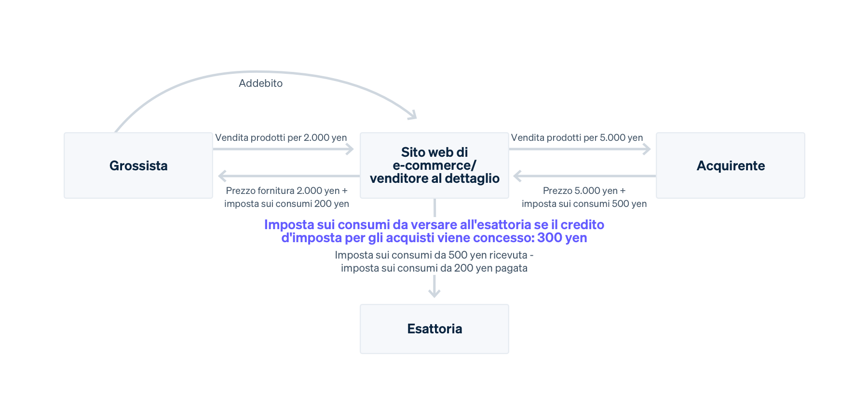Image resolution: width=868 pixels, height=411 pixels.
Task: Click the left arrow coming from Acquirente
Action: [x=584, y=176]
